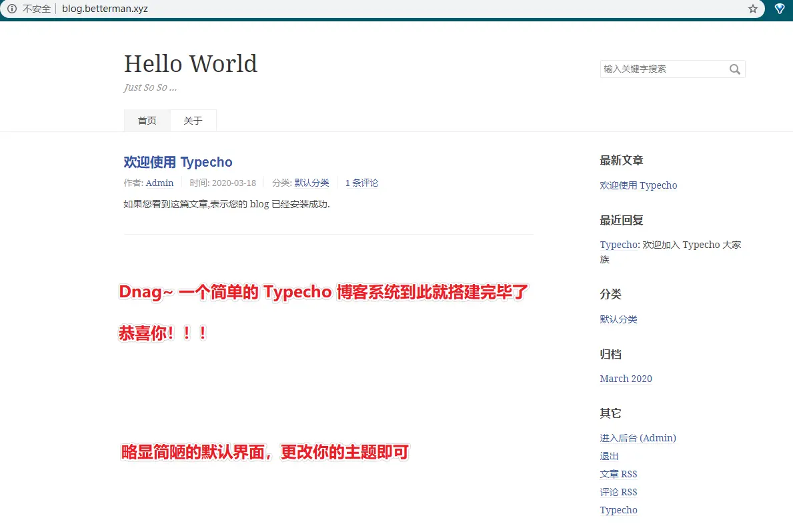The height and width of the screenshot is (532, 793).
Task: Click the 退出 logout link
Action: click(608, 456)
